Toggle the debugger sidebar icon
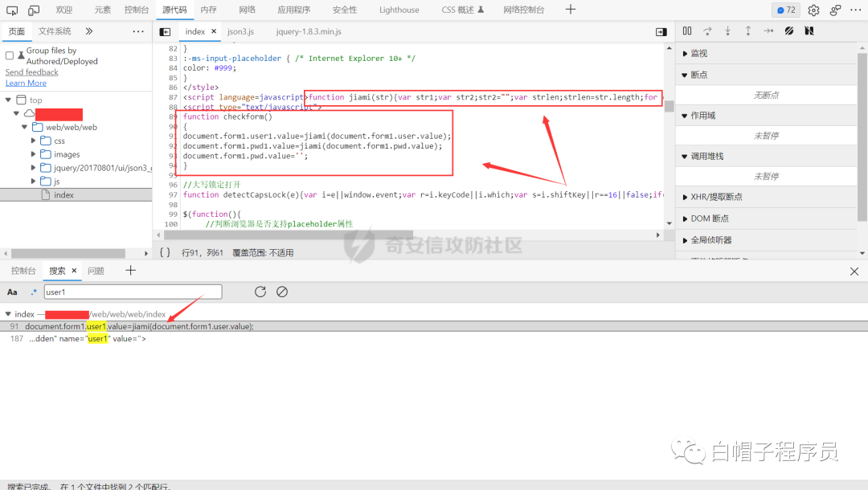The height and width of the screenshot is (490, 868). click(661, 32)
